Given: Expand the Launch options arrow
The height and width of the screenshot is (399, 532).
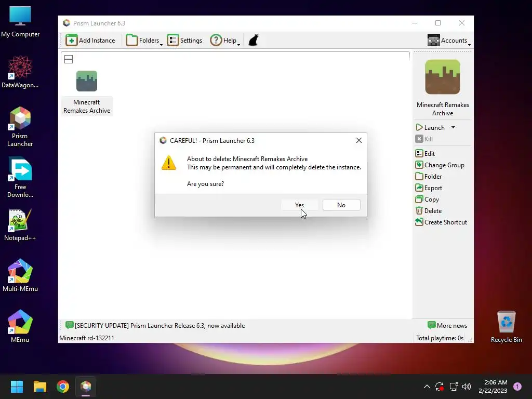Looking at the screenshot, I should click(453, 128).
